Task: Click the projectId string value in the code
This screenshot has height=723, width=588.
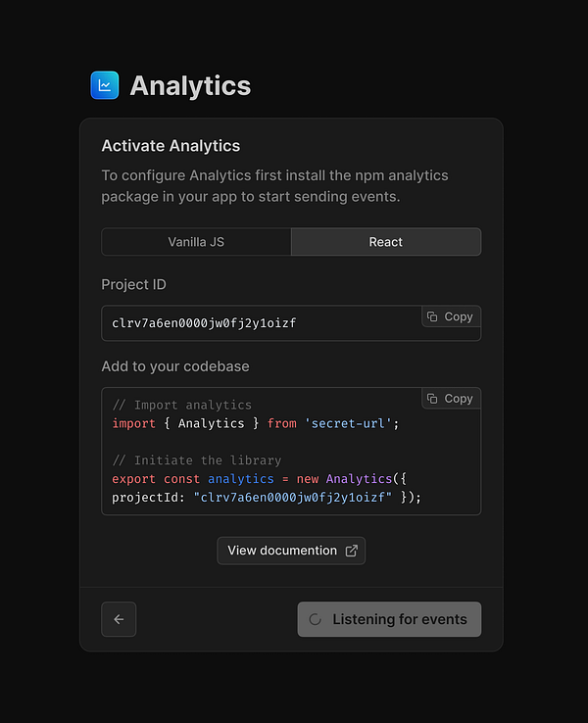Action: 293,498
